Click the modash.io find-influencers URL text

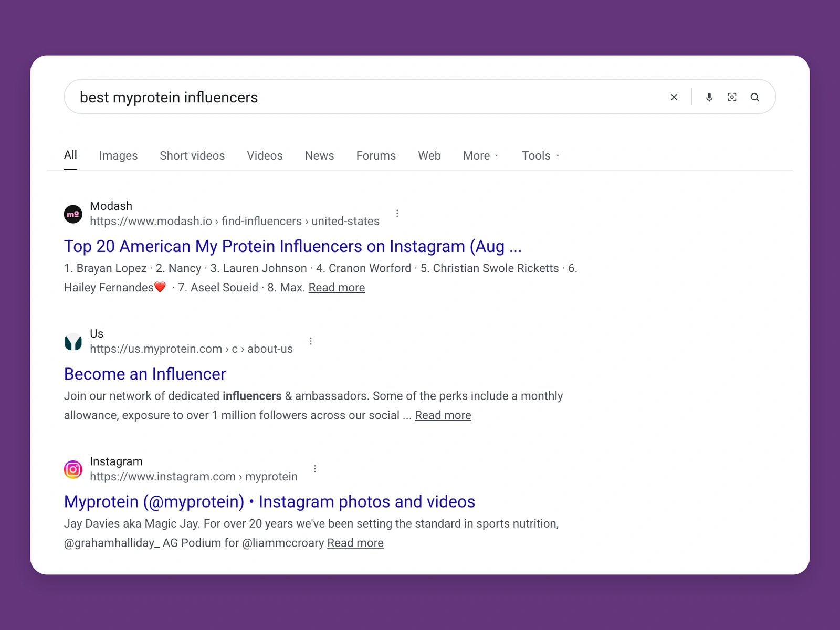click(235, 222)
